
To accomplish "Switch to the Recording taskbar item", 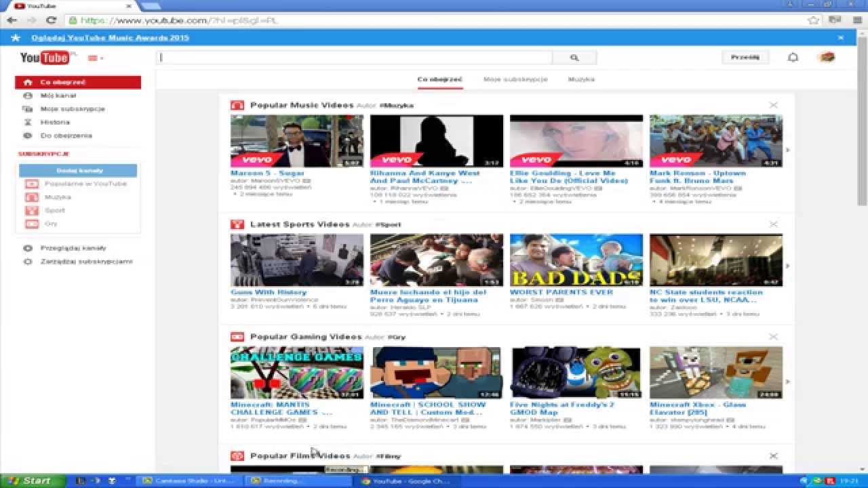I will click(x=297, y=481).
